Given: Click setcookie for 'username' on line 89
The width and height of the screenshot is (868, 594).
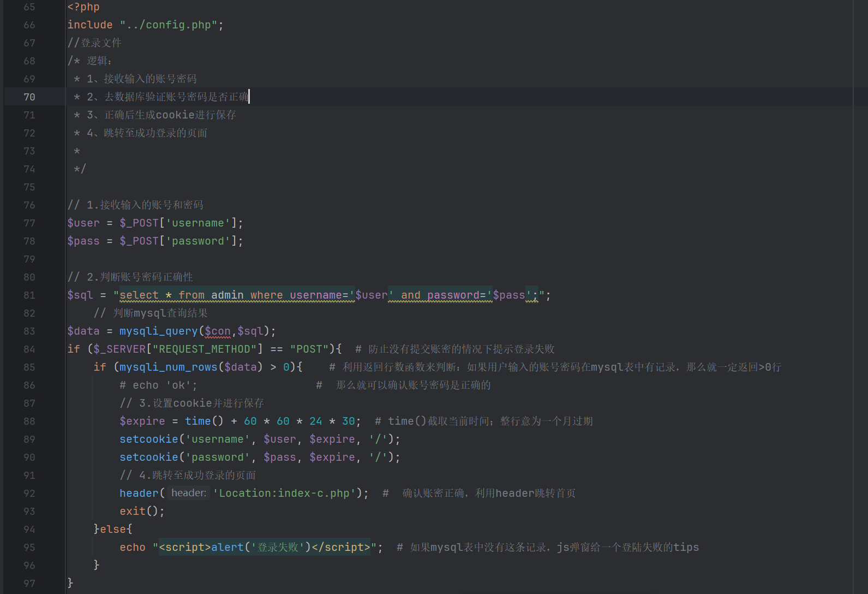Looking at the screenshot, I should 149,439.
